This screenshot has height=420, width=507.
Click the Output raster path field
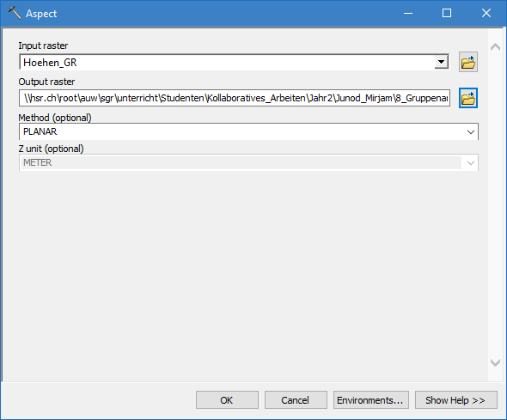click(x=235, y=98)
